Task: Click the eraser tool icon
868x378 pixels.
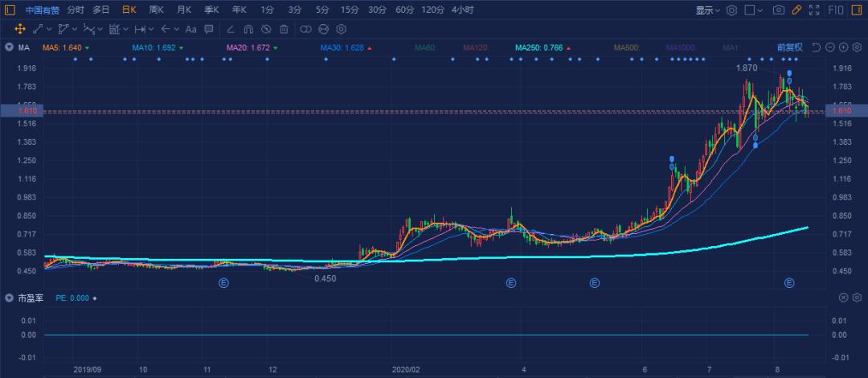Action: [x=231, y=29]
